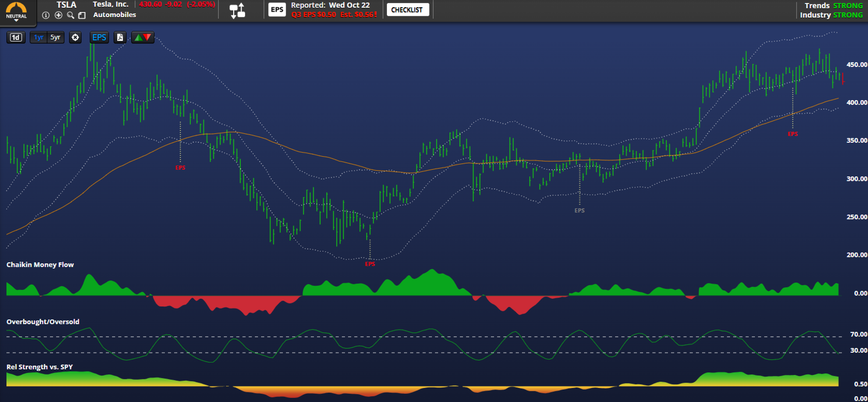Image resolution: width=868 pixels, height=402 pixels.
Task: Toggle the blue EPS markers button
Action: [99, 38]
